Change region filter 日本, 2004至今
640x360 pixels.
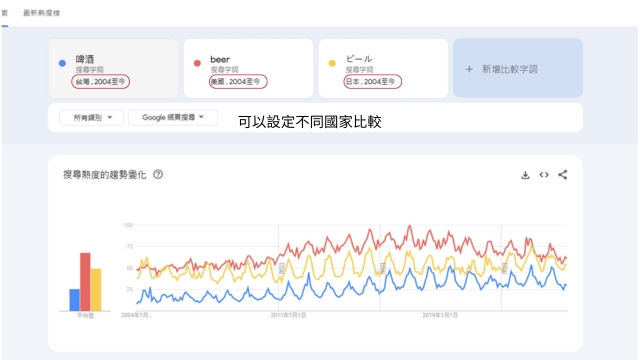pos(372,82)
